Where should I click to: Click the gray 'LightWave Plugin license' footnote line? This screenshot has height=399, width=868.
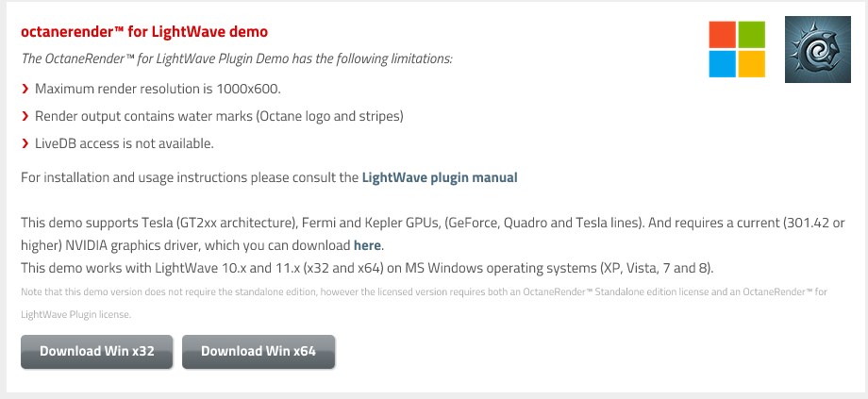75,314
